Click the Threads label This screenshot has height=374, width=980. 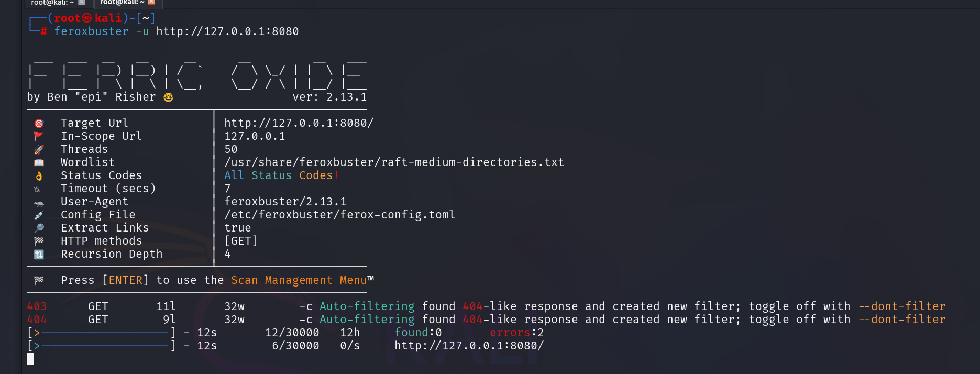click(84, 149)
